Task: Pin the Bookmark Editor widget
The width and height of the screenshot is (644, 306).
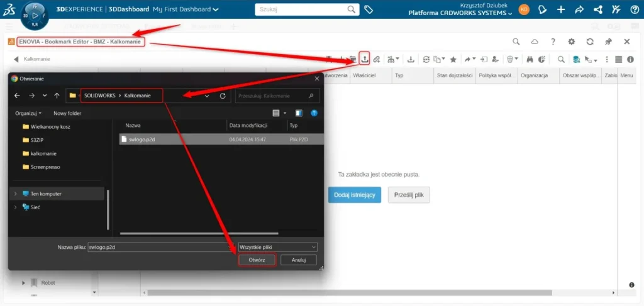Action: pyautogui.click(x=608, y=41)
